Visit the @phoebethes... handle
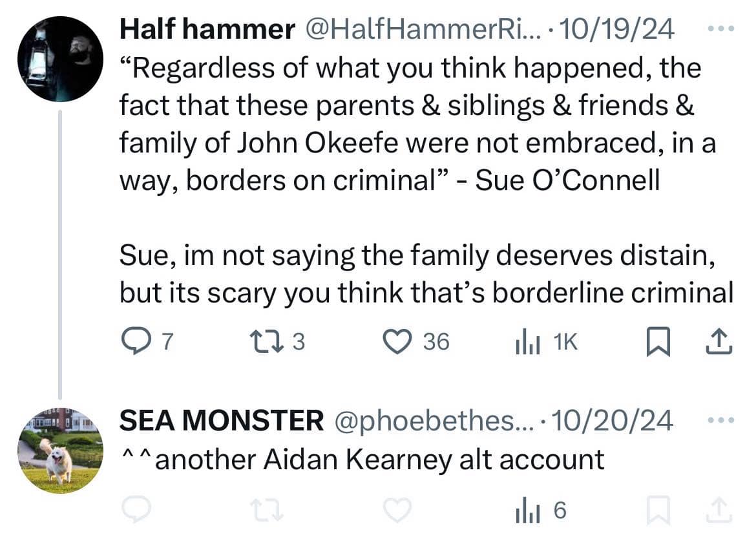This screenshot has width=756, height=550. [434, 421]
